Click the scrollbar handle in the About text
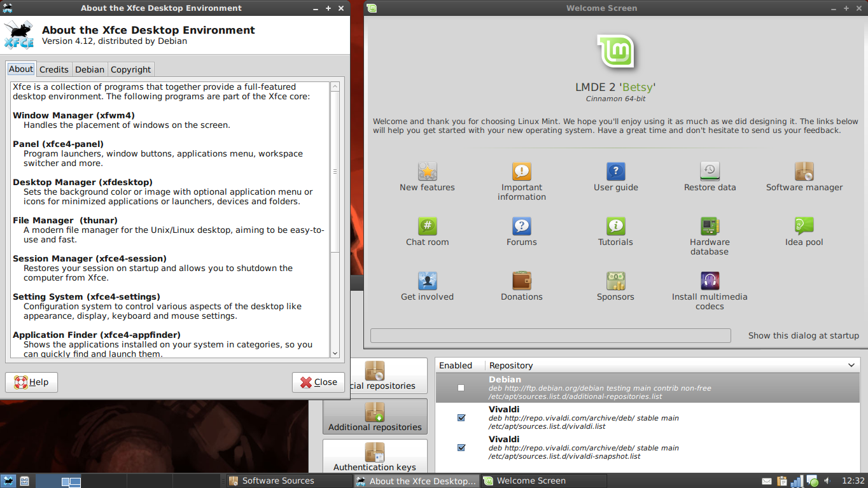Screen dimensions: 868x488 coord(335,172)
